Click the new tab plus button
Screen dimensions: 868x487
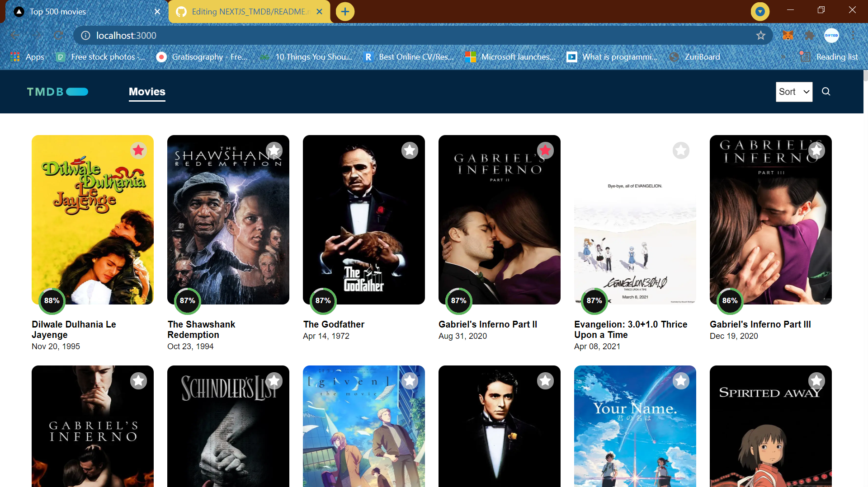click(345, 12)
